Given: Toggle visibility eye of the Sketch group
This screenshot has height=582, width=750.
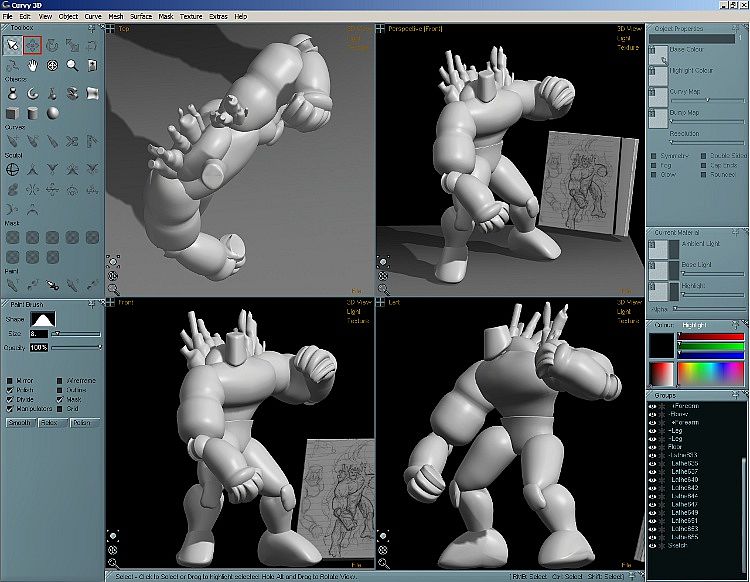Looking at the screenshot, I should click(x=653, y=546).
